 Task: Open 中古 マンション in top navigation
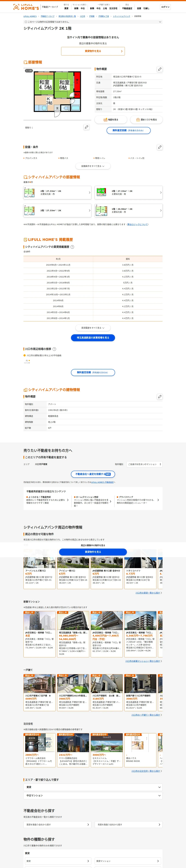pos(83,8)
